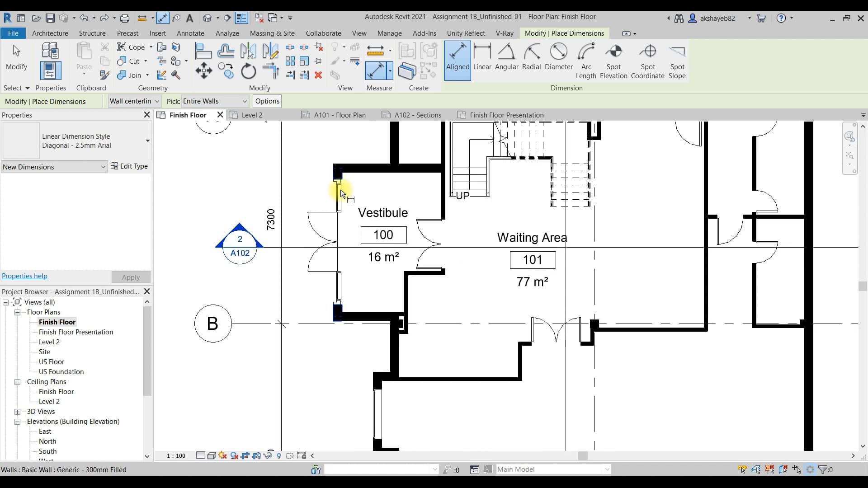Toggle Temporary Hide/Isolate glasses icon

click(x=268, y=455)
